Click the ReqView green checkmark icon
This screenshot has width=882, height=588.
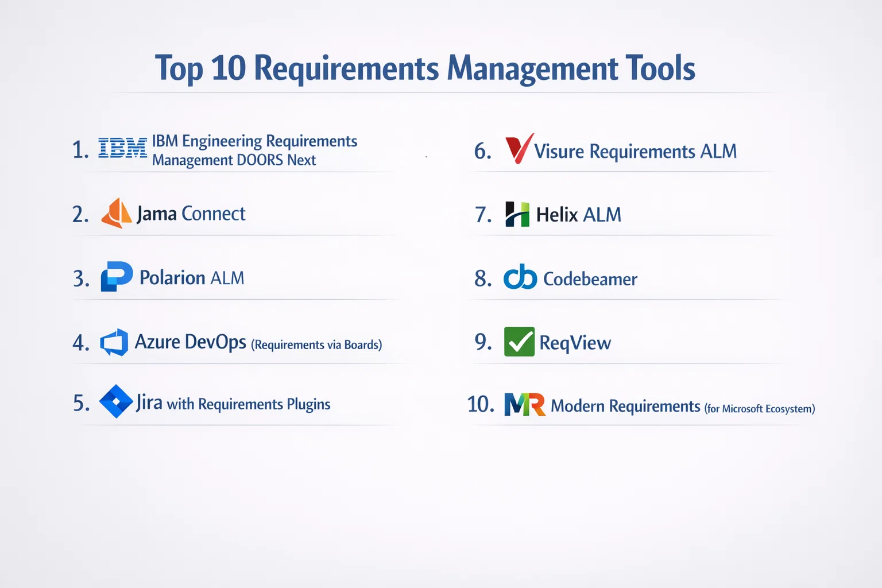coord(519,342)
